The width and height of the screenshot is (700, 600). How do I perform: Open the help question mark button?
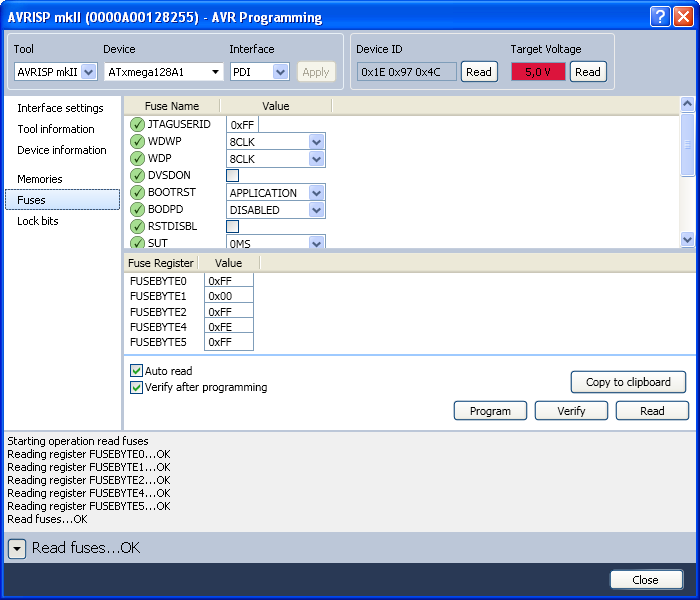coord(660,17)
